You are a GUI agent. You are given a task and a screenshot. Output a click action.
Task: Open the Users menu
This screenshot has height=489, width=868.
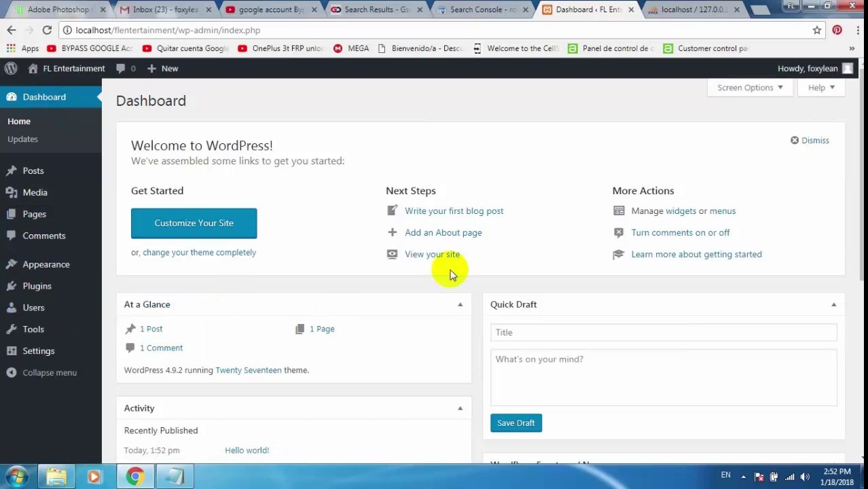33,308
